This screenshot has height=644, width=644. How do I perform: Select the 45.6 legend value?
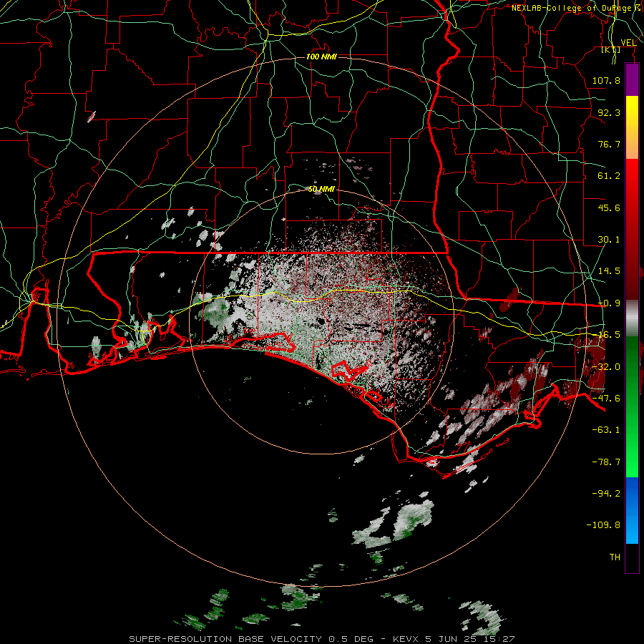point(609,208)
